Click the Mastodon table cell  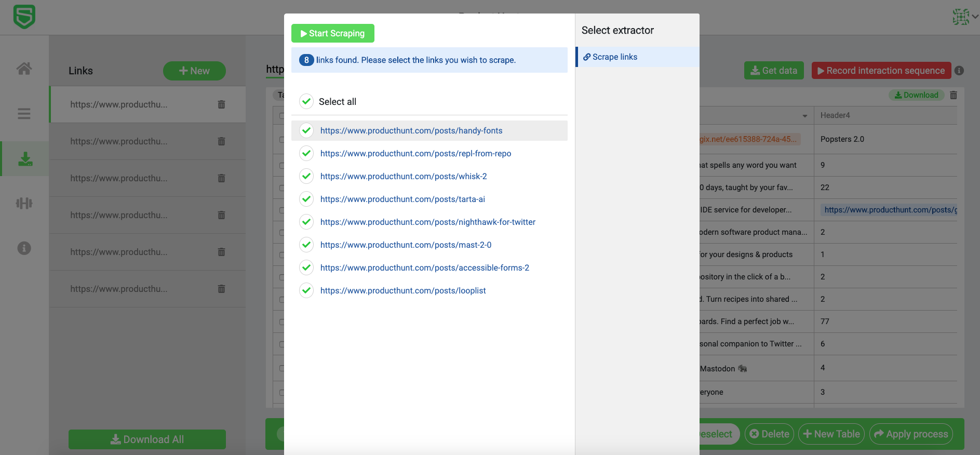click(x=756, y=368)
